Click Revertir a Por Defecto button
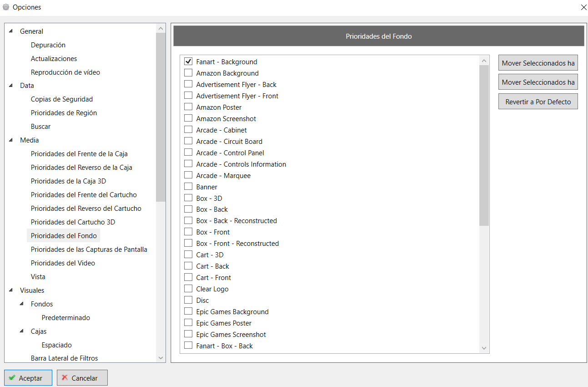Viewport: 588px width, 387px height. click(538, 102)
